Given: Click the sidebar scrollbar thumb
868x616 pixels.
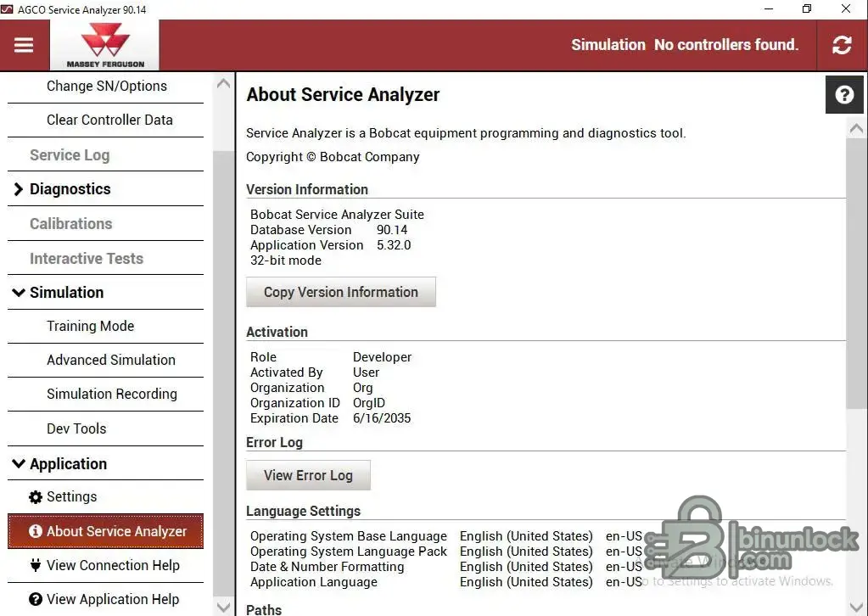Looking at the screenshot, I should (x=224, y=373).
